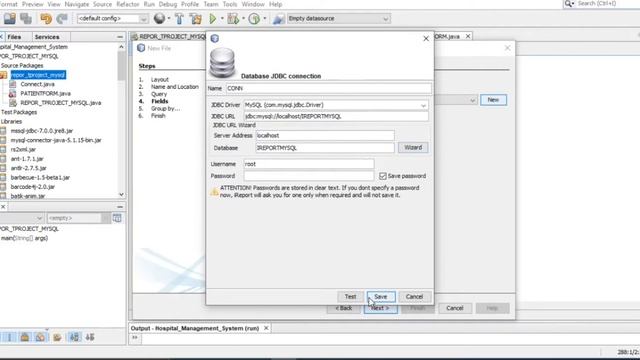Click the globe browser icon in toolbar
This screenshot has height=360, width=640.
point(159,18)
